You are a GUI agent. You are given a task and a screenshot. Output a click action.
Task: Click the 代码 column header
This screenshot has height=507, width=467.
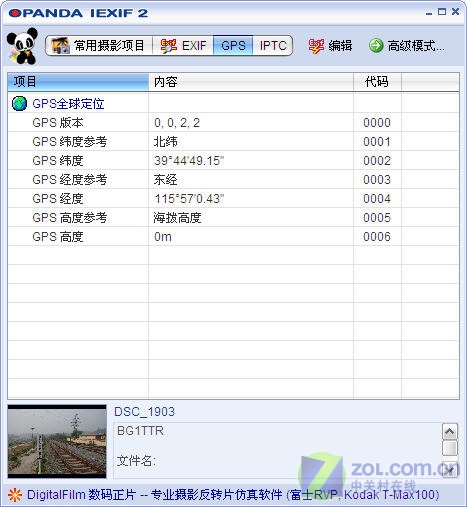click(x=377, y=82)
